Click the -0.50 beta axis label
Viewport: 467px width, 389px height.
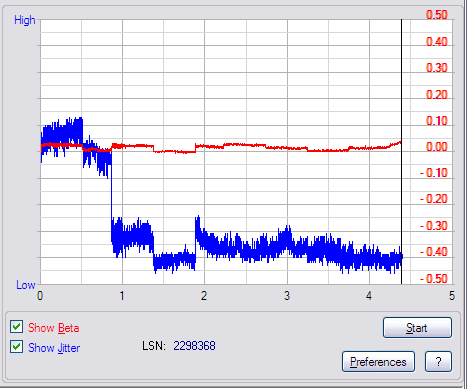(433, 278)
